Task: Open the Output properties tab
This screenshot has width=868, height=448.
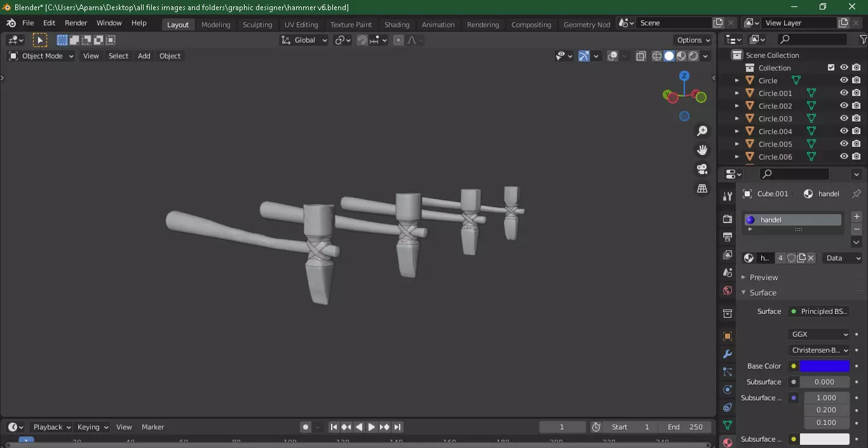Action: 728,236
